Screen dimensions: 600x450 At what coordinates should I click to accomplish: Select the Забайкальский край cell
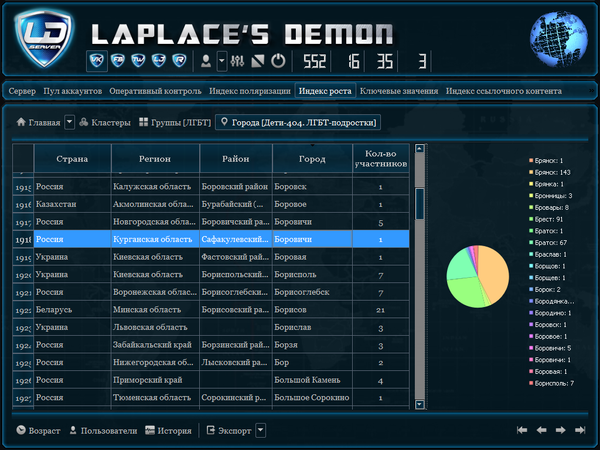[155, 345]
